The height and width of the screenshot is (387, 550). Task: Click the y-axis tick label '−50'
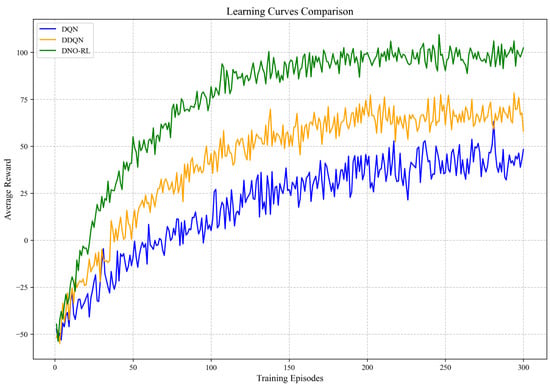[23, 335]
